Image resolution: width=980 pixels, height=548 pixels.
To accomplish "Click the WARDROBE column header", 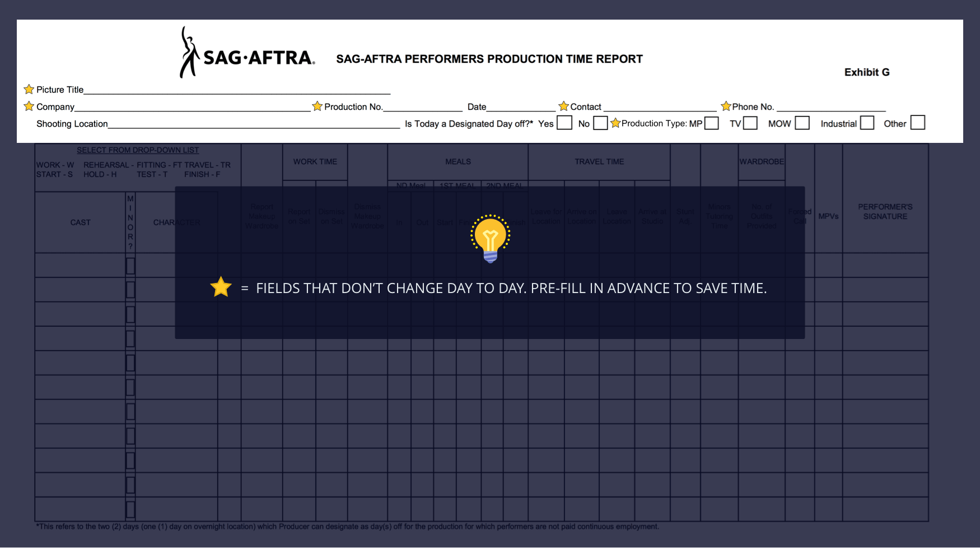I will click(762, 161).
